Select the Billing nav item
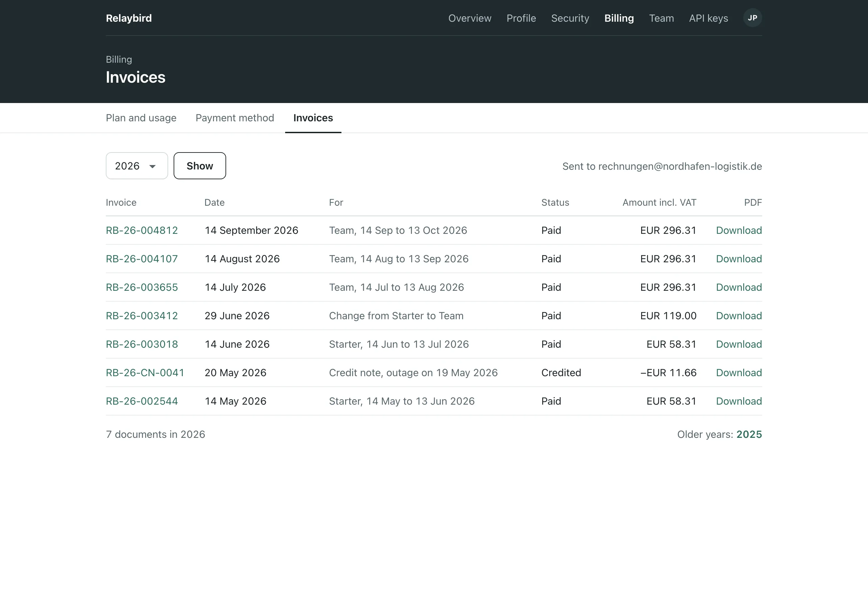The width and height of the screenshot is (868, 610). point(619,18)
